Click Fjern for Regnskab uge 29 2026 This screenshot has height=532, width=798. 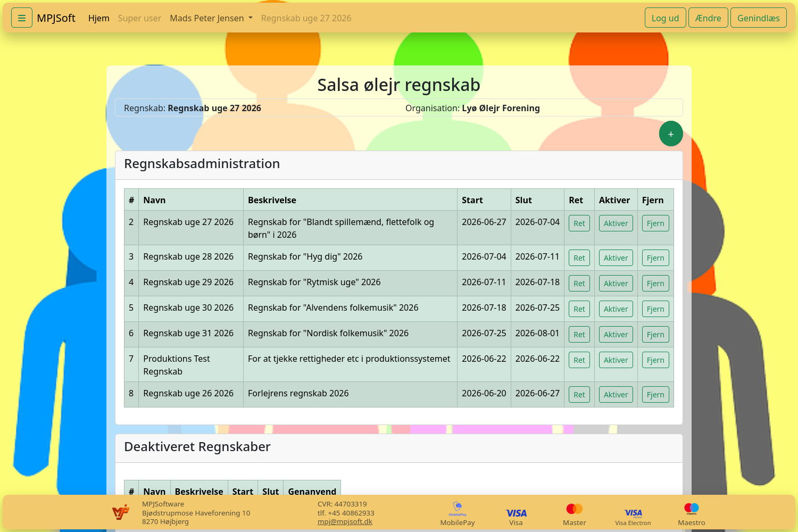(655, 284)
